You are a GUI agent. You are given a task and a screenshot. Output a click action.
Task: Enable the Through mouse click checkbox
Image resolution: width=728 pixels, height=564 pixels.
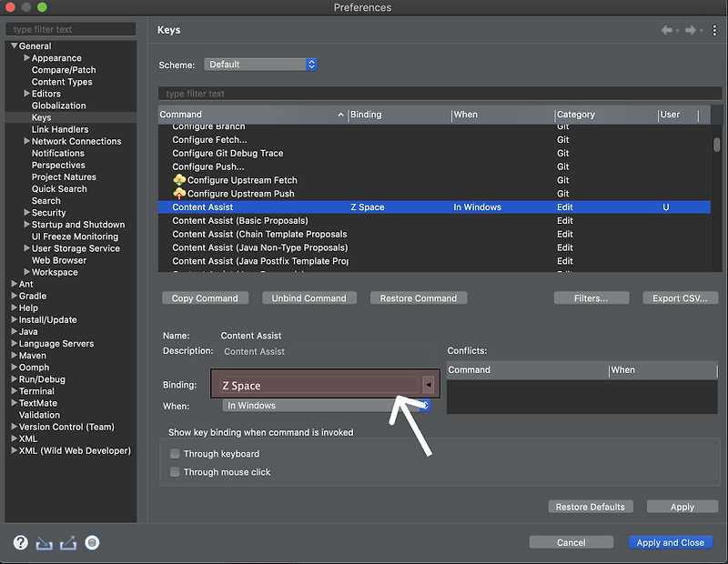175,472
